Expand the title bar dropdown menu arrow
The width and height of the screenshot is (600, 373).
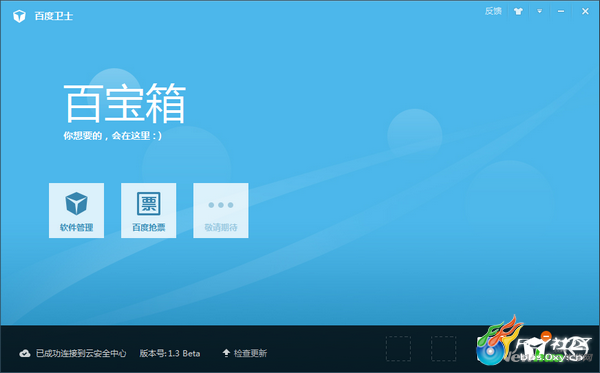pyautogui.click(x=540, y=11)
